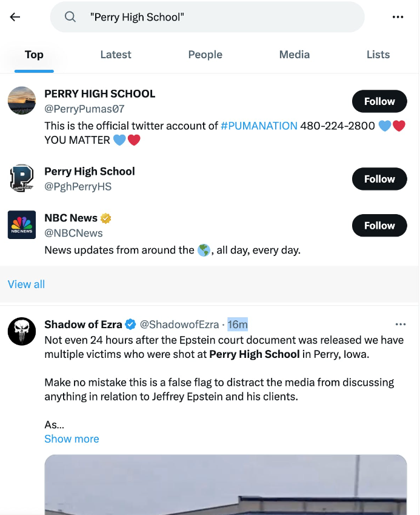Follow the PerryPumas07 account
The height and width of the screenshot is (515, 420).
tap(379, 101)
